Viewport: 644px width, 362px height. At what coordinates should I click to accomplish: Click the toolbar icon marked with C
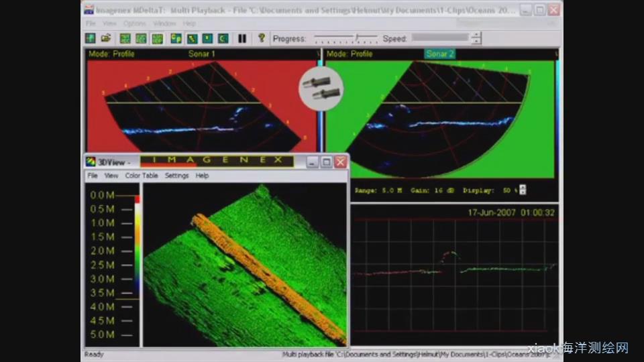coord(223,39)
